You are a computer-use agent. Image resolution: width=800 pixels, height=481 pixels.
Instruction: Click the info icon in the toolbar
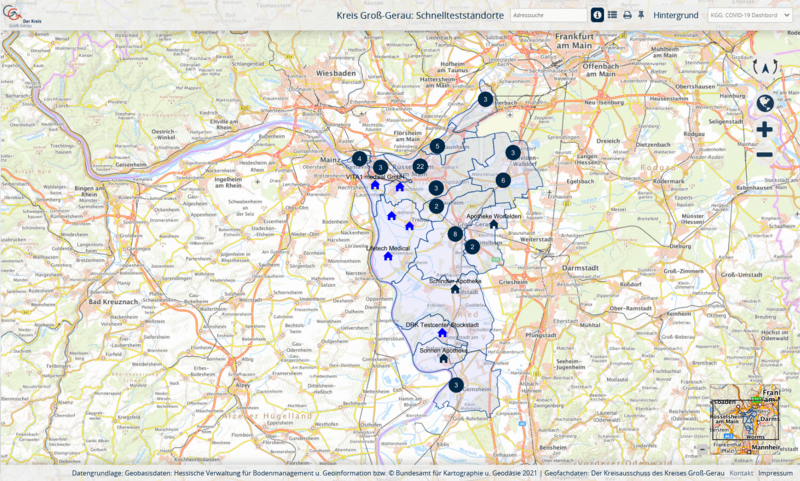tap(597, 15)
